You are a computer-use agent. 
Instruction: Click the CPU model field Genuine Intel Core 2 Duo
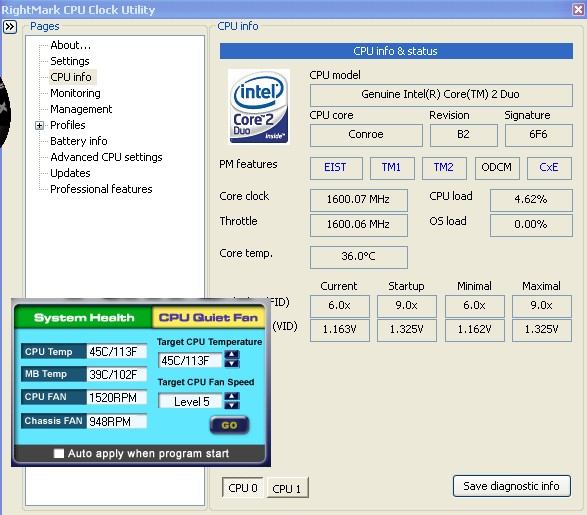click(441, 95)
